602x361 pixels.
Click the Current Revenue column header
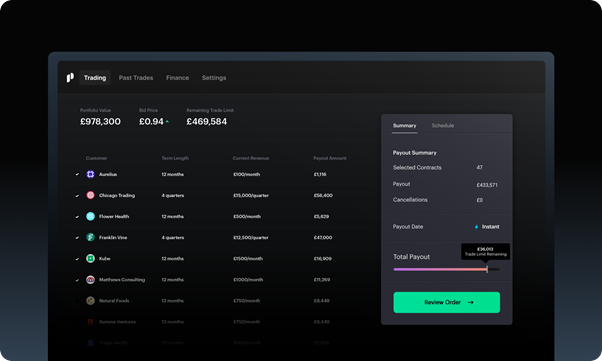click(x=251, y=158)
